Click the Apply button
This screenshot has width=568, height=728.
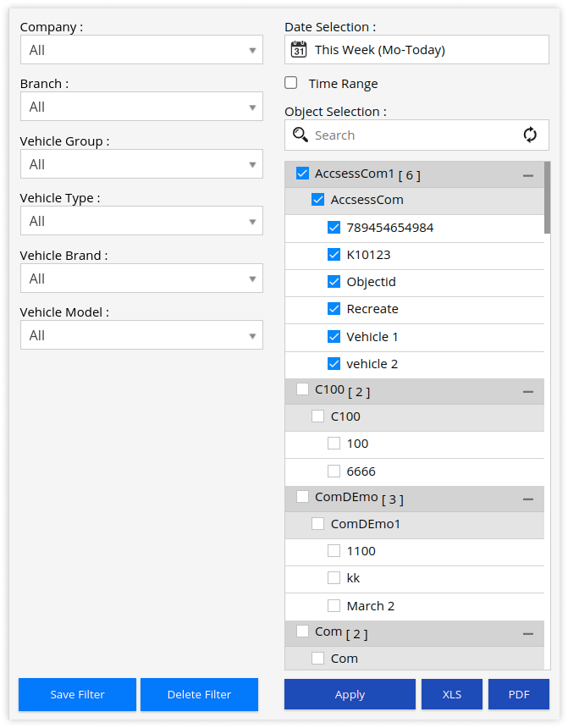tap(350, 694)
